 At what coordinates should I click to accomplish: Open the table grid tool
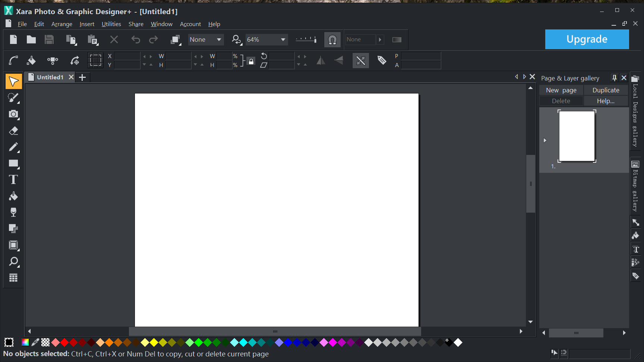pyautogui.click(x=14, y=278)
